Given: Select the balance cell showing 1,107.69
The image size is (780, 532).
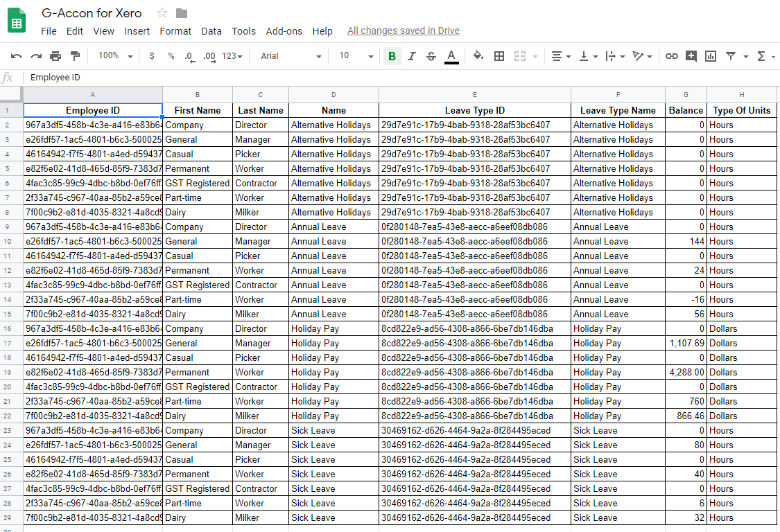Looking at the screenshot, I should [x=686, y=344].
